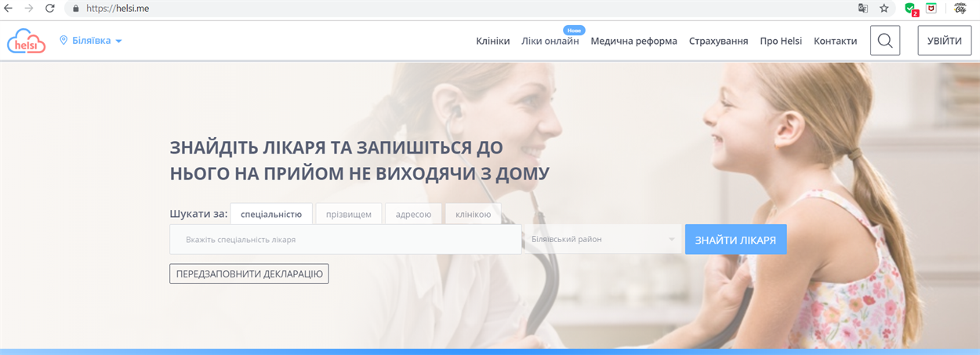The image size is (980, 355).
Task: Click the Helsi cloud logo
Action: (27, 41)
